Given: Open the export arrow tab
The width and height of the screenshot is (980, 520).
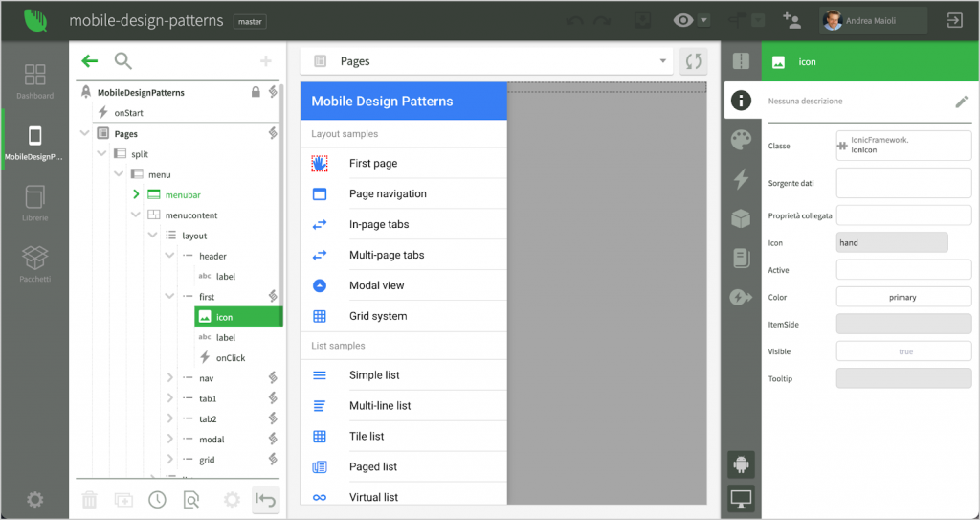Looking at the screenshot, I should tap(741, 297).
